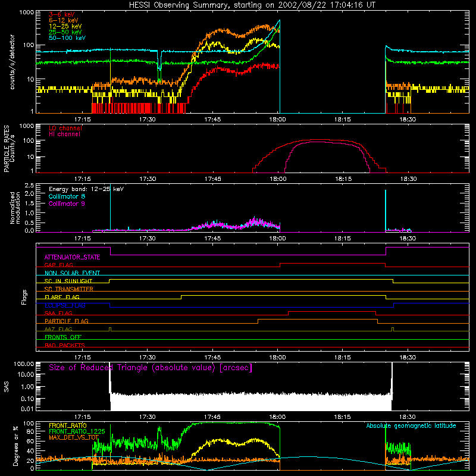Click the '0.01' SAS axis tick value

pos(27,409)
